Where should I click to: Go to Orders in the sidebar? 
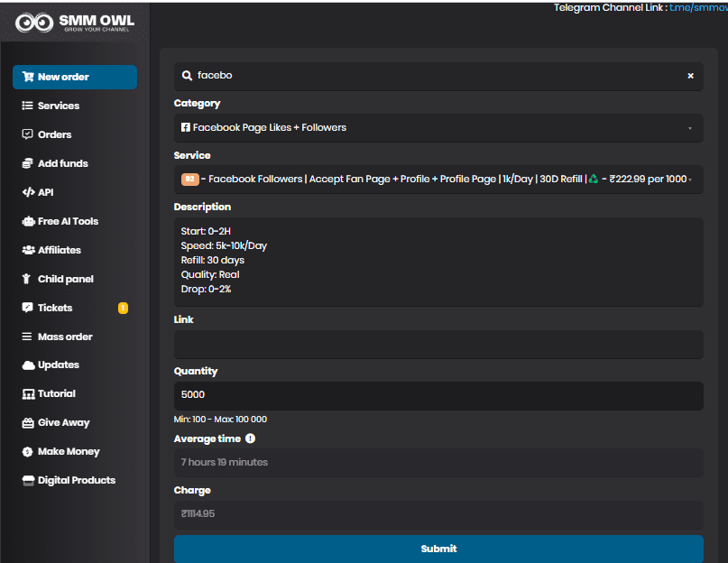(54, 134)
